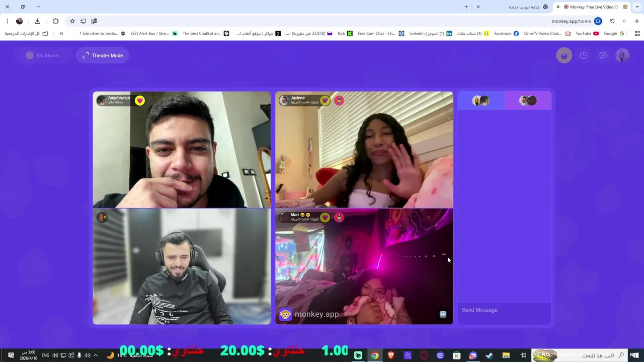Expand the bookmarks overflow chevron
The width and height of the screenshot is (644, 362).
61,34
